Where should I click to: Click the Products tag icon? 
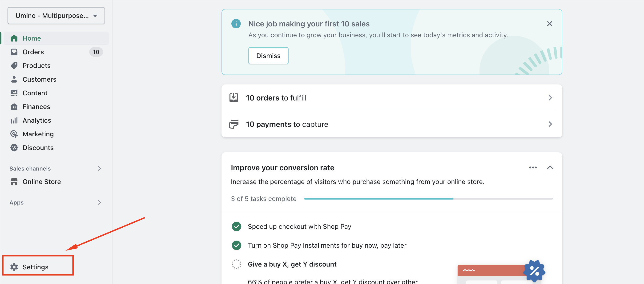pyautogui.click(x=14, y=66)
